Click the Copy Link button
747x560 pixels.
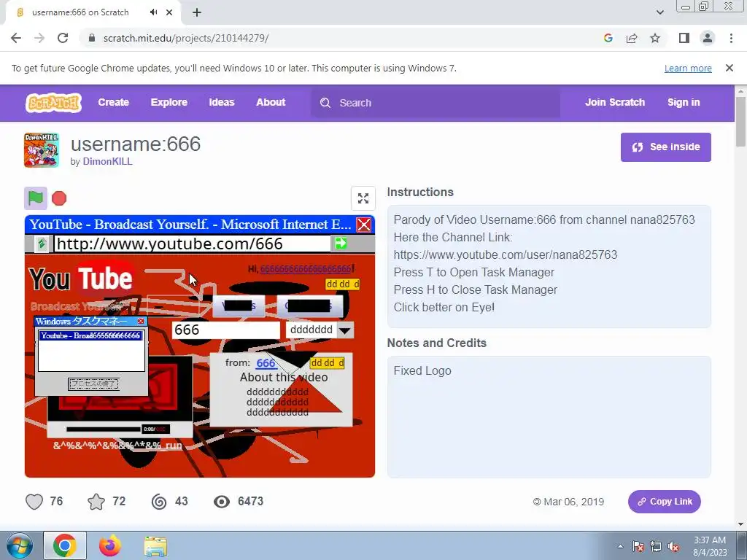pos(664,502)
